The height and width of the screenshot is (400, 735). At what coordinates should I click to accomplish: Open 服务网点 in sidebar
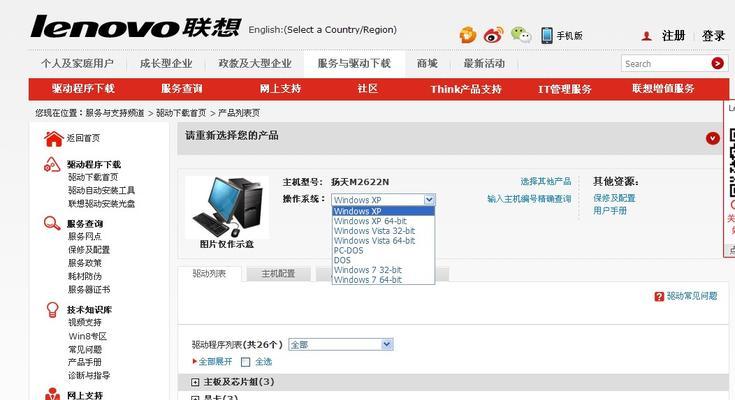84,236
